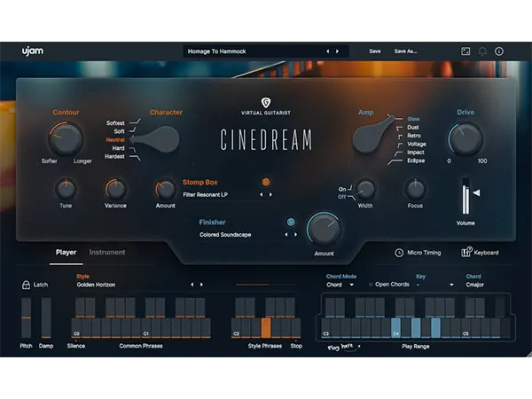Click the Variance knob

(115, 190)
